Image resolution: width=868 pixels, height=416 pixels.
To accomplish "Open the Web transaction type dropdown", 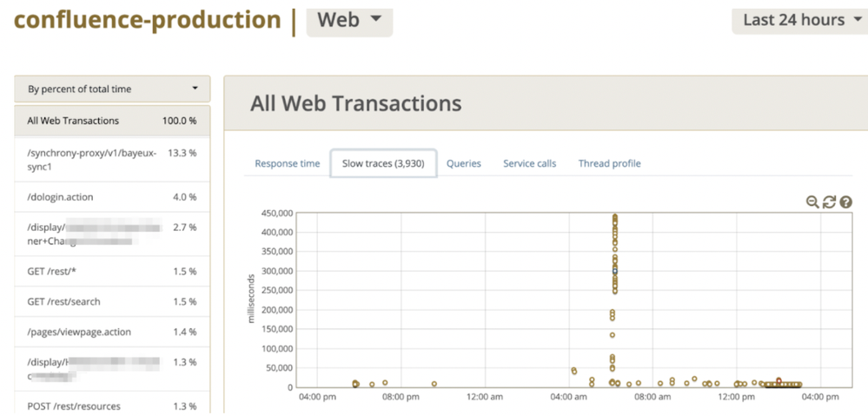I will [349, 21].
